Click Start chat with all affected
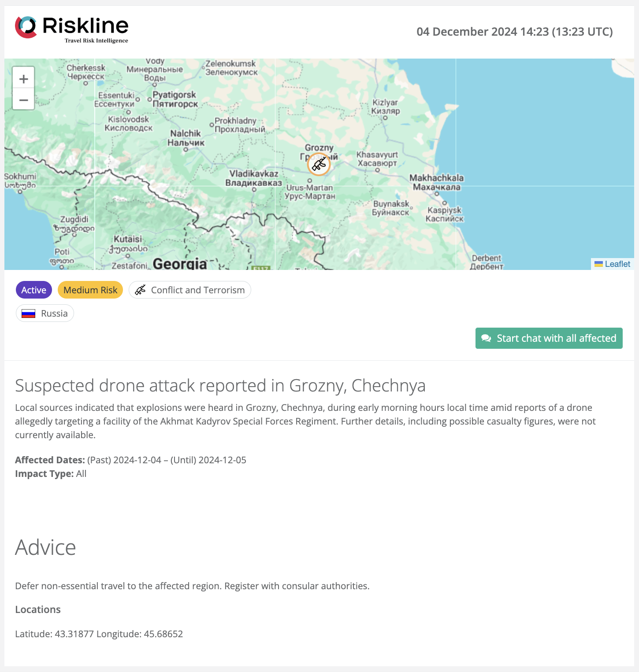Screen dimensions: 639x672 [549, 338]
